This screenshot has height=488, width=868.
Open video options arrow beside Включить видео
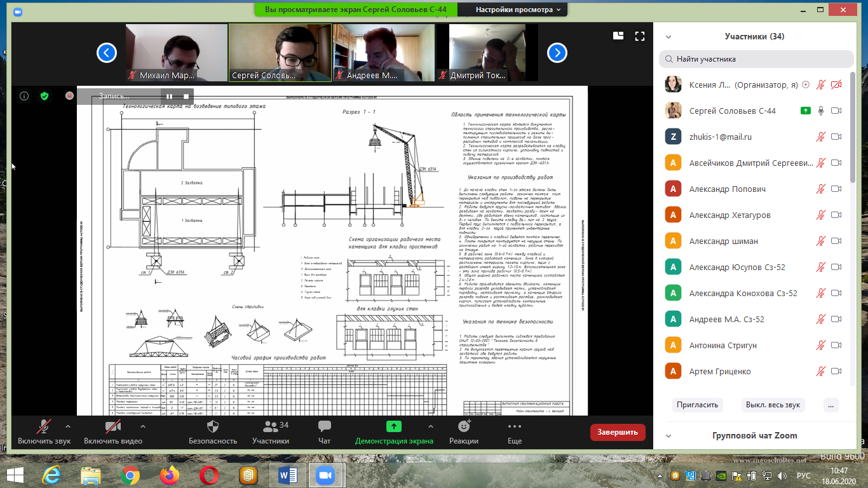coord(142,426)
